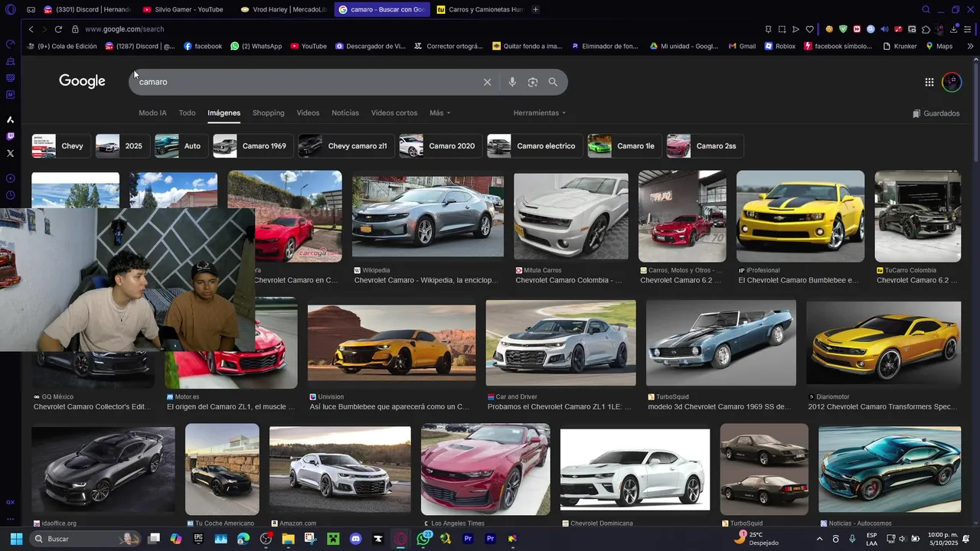This screenshot has width=980, height=551.
Task: Go to Google home via the logo
Action: pyautogui.click(x=82, y=81)
